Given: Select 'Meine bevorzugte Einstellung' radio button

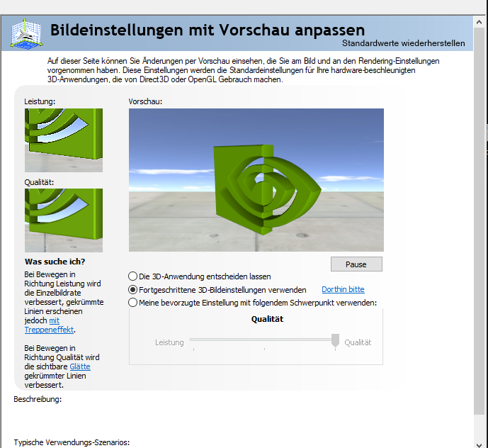Looking at the screenshot, I should [133, 303].
